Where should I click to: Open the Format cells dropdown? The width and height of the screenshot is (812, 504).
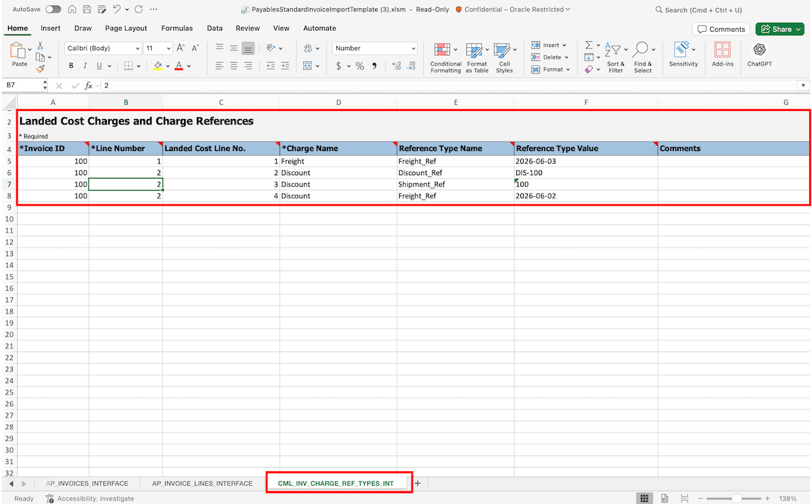pos(550,69)
